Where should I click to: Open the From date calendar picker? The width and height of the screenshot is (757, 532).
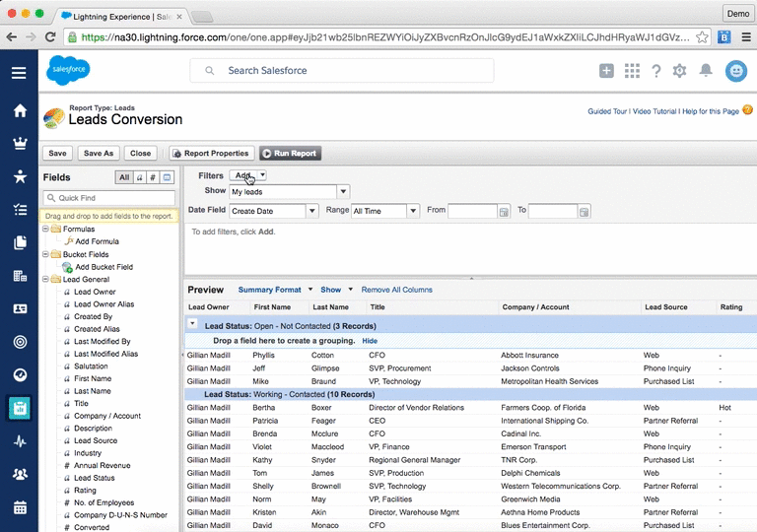504,211
